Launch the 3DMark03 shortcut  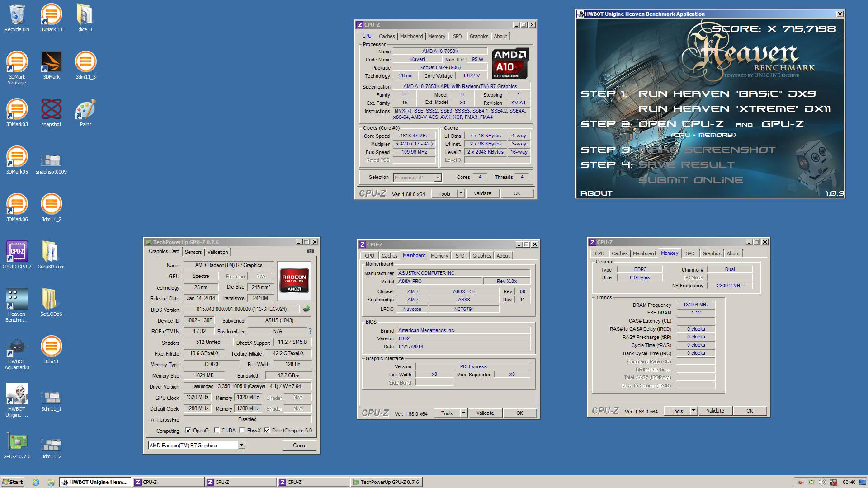point(17,113)
